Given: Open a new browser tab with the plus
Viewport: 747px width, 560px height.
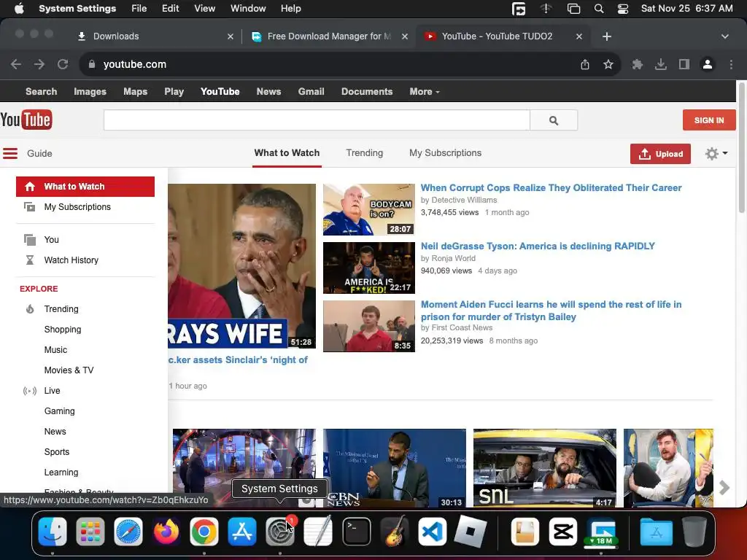Looking at the screenshot, I should click(606, 36).
